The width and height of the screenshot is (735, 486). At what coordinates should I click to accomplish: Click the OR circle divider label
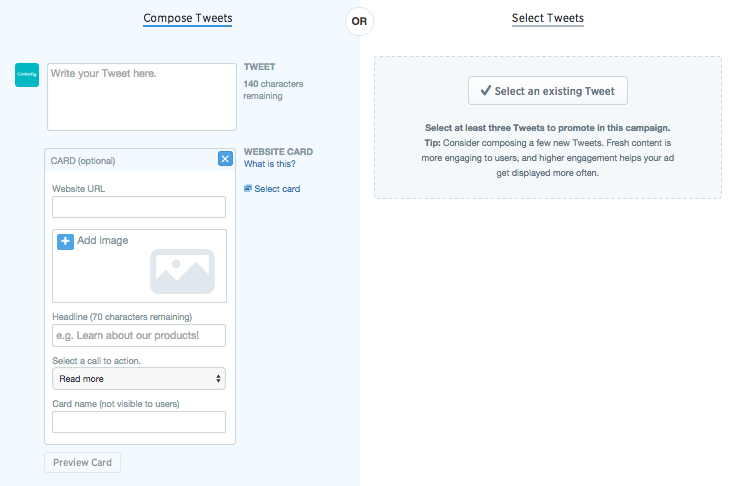tap(359, 22)
